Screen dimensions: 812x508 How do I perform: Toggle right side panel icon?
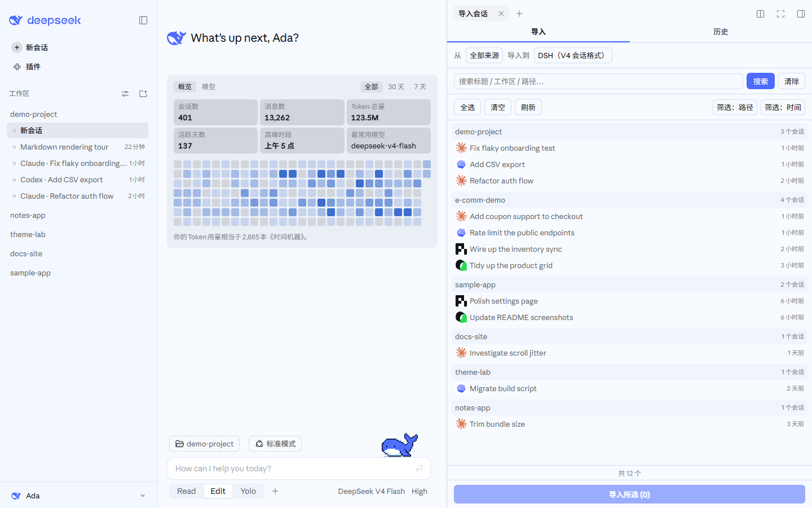pyautogui.click(x=801, y=14)
